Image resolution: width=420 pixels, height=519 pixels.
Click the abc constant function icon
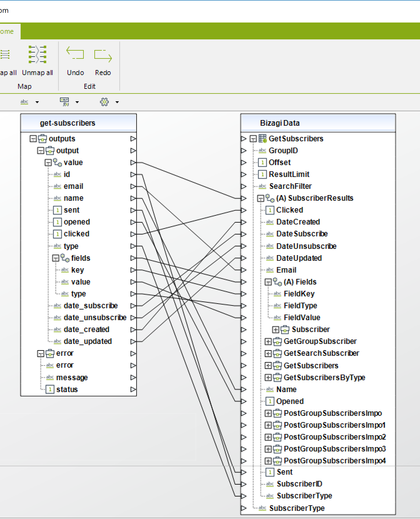tap(24, 102)
